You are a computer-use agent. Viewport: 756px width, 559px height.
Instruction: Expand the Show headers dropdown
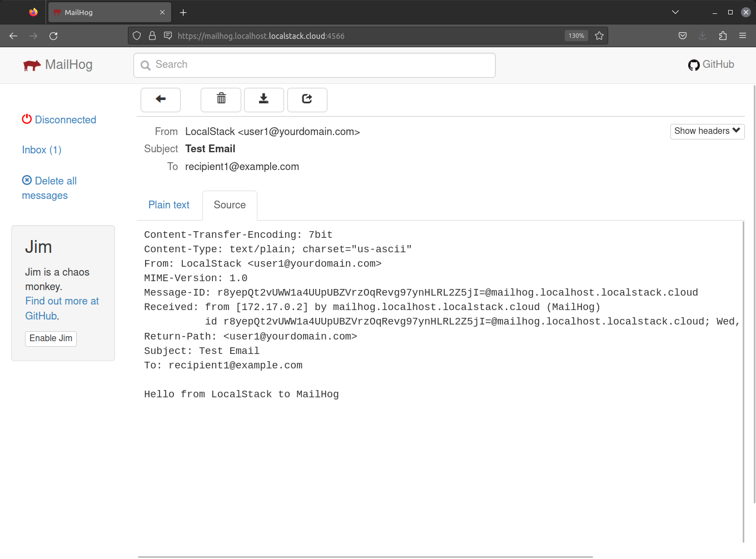coord(707,131)
